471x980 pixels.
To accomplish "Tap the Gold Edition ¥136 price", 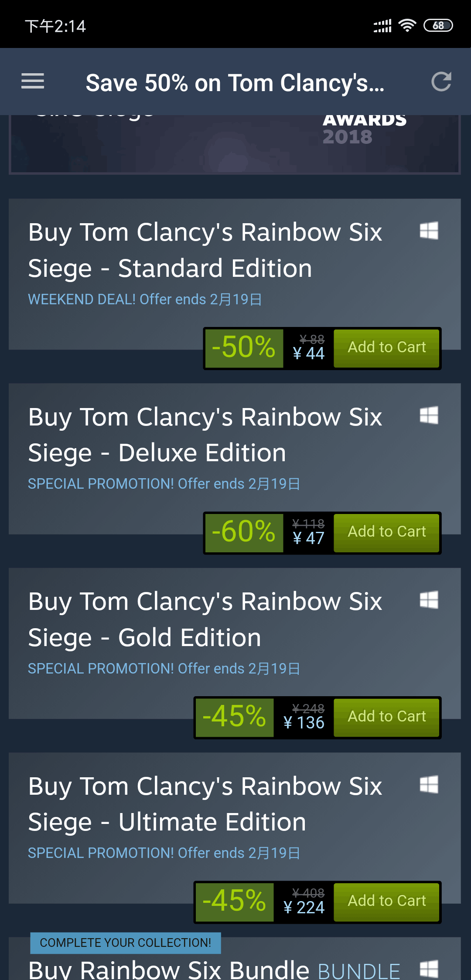I will tap(304, 723).
